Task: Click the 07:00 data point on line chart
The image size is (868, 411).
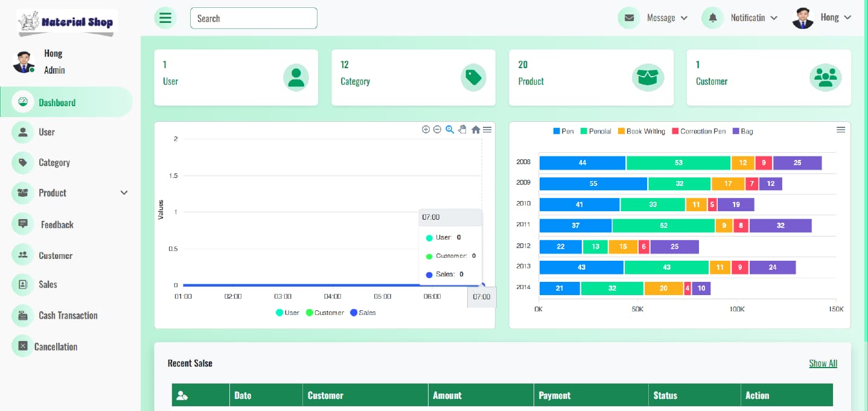Action: click(482, 285)
